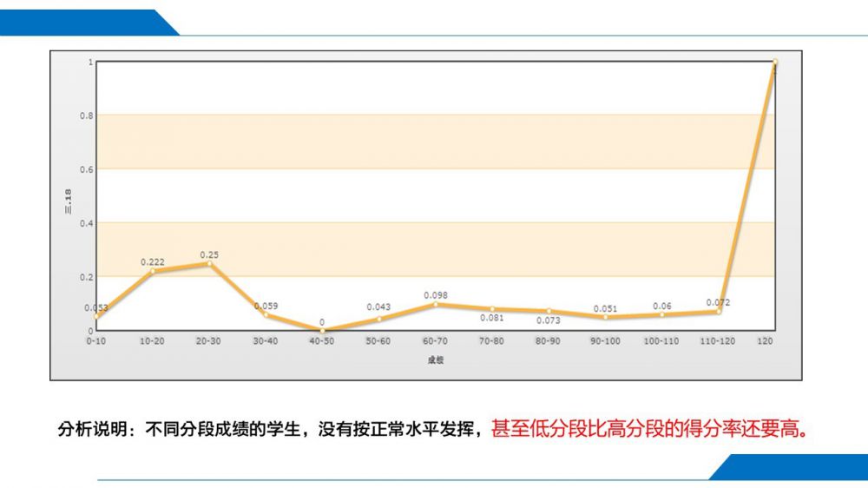Click the shaded band between 0.6 and 0.8
The height and width of the screenshot is (488, 868).
tap(434, 142)
